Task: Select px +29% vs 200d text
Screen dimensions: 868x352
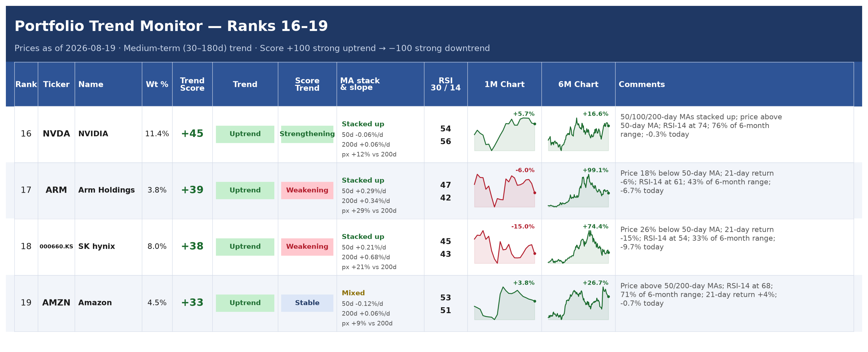Action: (x=369, y=211)
